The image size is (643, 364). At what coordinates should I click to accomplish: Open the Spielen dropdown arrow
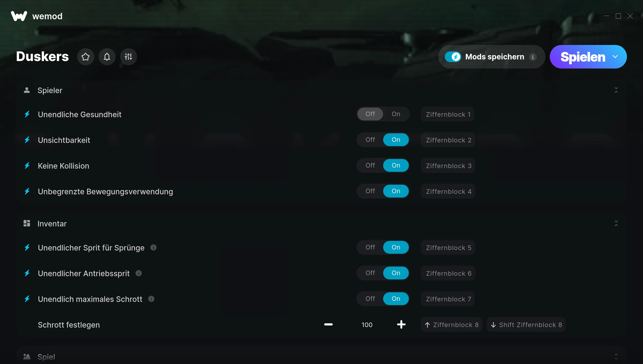[615, 57]
